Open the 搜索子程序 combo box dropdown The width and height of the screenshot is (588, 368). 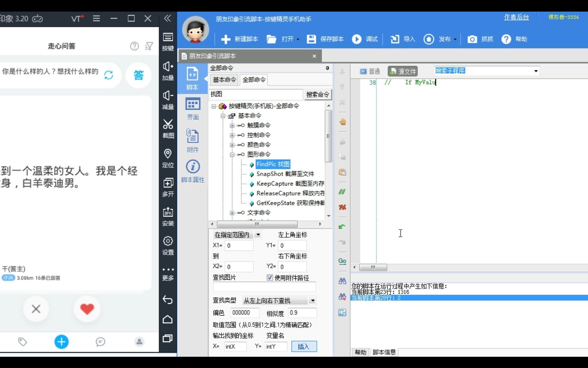[536, 71]
